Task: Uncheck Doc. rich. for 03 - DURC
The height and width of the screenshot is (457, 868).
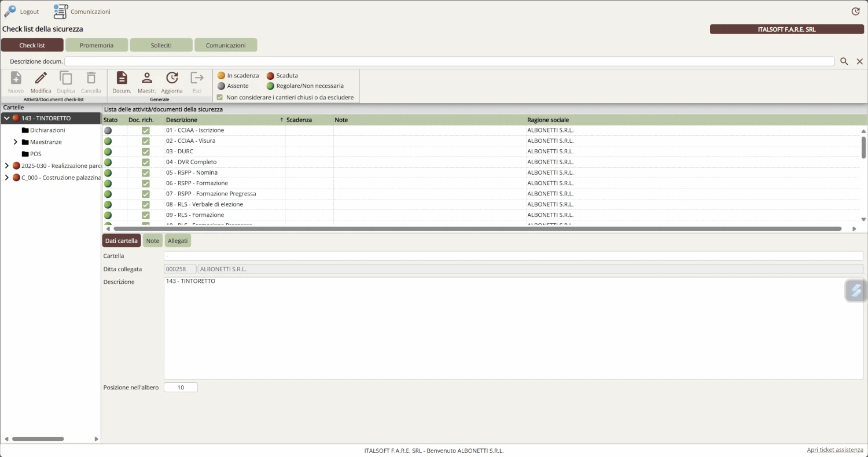Action: [146, 152]
